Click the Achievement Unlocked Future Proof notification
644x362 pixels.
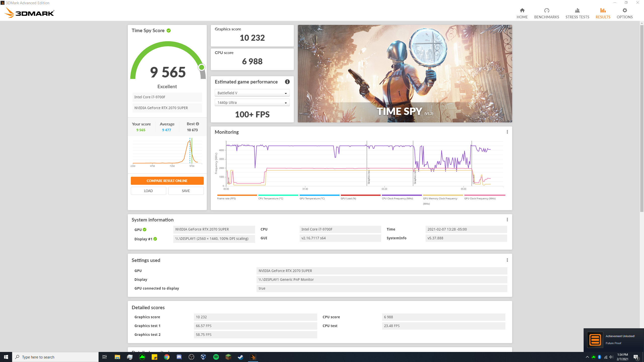click(614, 340)
